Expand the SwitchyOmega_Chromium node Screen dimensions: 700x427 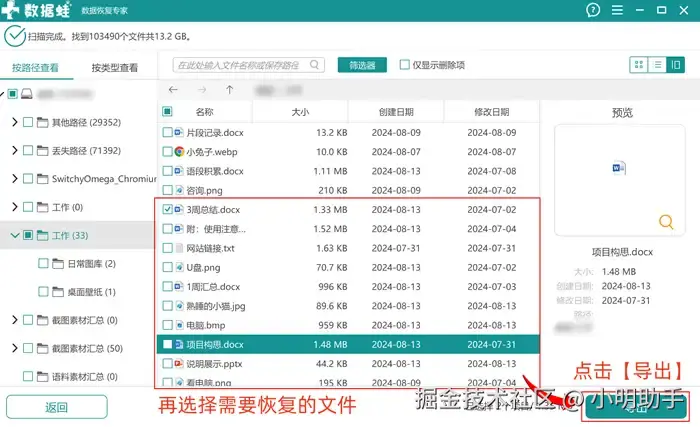click(15, 179)
